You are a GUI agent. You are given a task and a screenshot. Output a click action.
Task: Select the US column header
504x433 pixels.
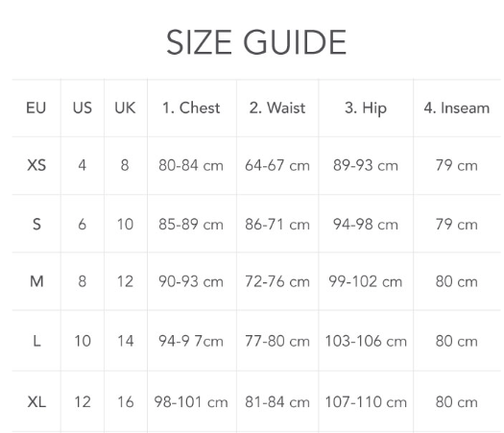(x=83, y=108)
